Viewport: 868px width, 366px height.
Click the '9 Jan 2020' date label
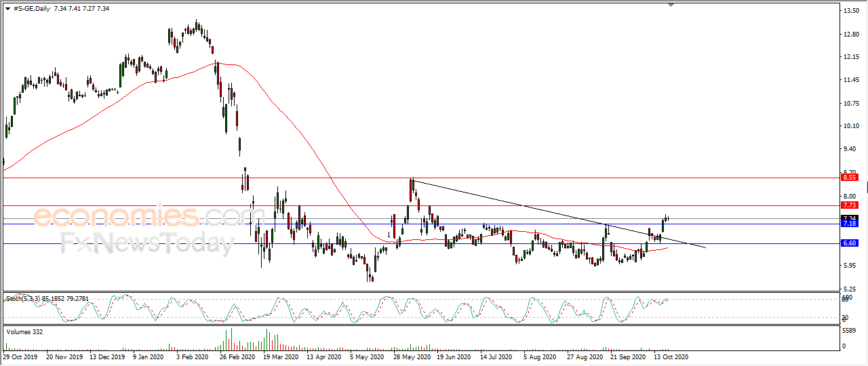[x=149, y=356]
